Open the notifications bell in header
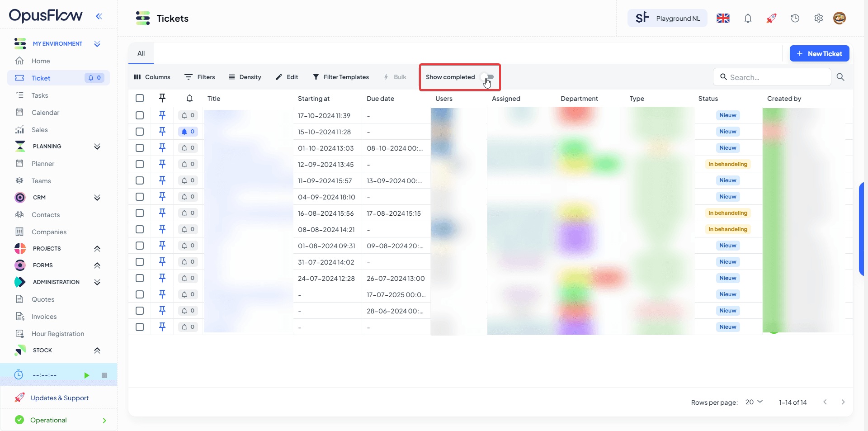Image resolution: width=868 pixels, height=431 pixels. pos(748,19)
